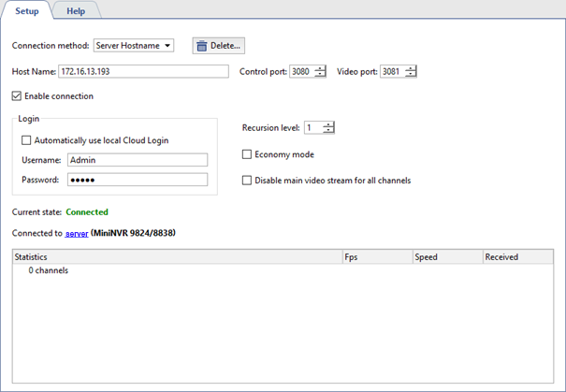This screenshot has height=392, width=566.
Task: Click the Password field
Action: click(x=137, y=180)
